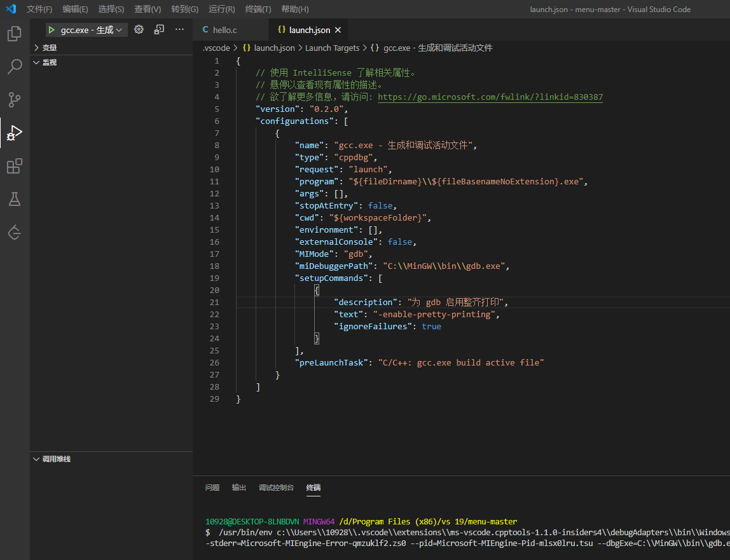Screen dimensions: 730x560
Task: Switch to the 调试控制台 panel tab
Action: point(276,488)
